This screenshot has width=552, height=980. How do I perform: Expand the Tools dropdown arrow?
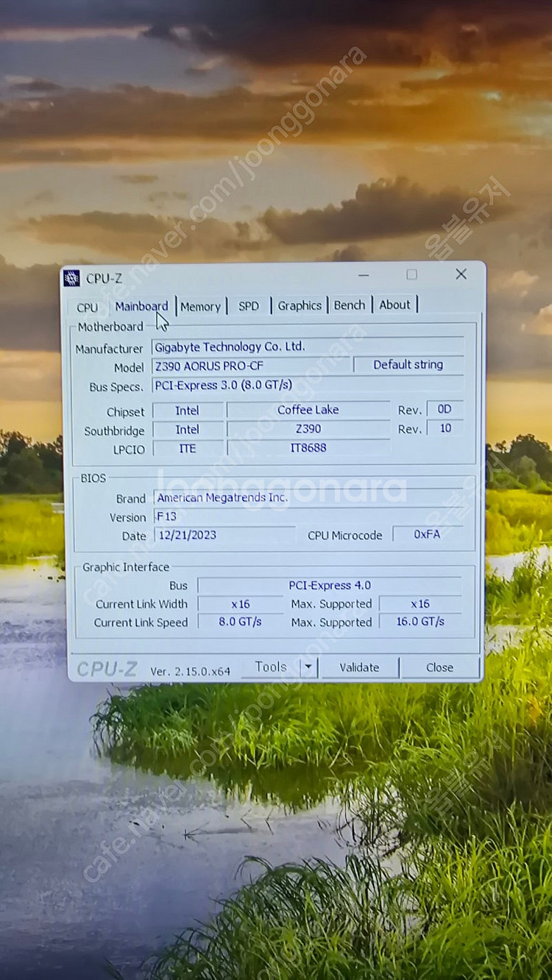pyautogui.click(x=309, y=667)
